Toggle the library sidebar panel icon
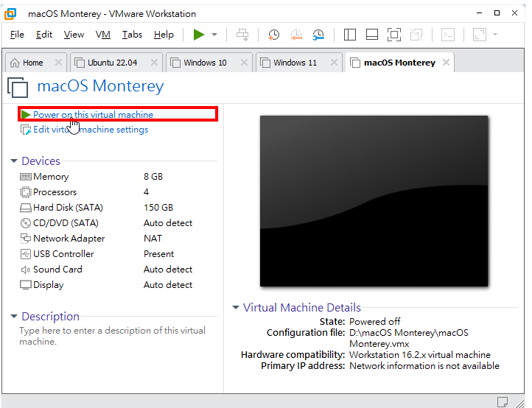This screenshot has width=532, height=408. pyautogui.click(x=350, y=35)
